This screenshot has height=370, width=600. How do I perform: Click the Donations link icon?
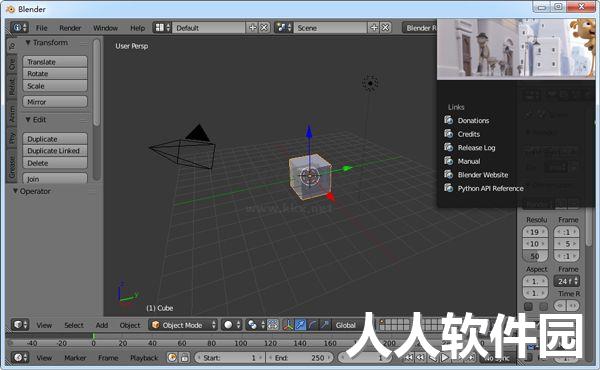coord(448,120)
